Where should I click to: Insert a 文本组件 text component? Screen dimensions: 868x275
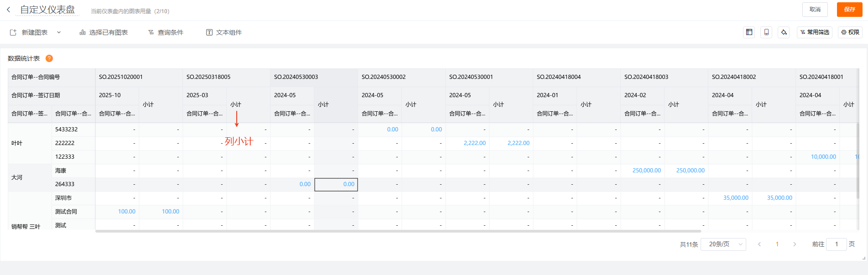224,32
